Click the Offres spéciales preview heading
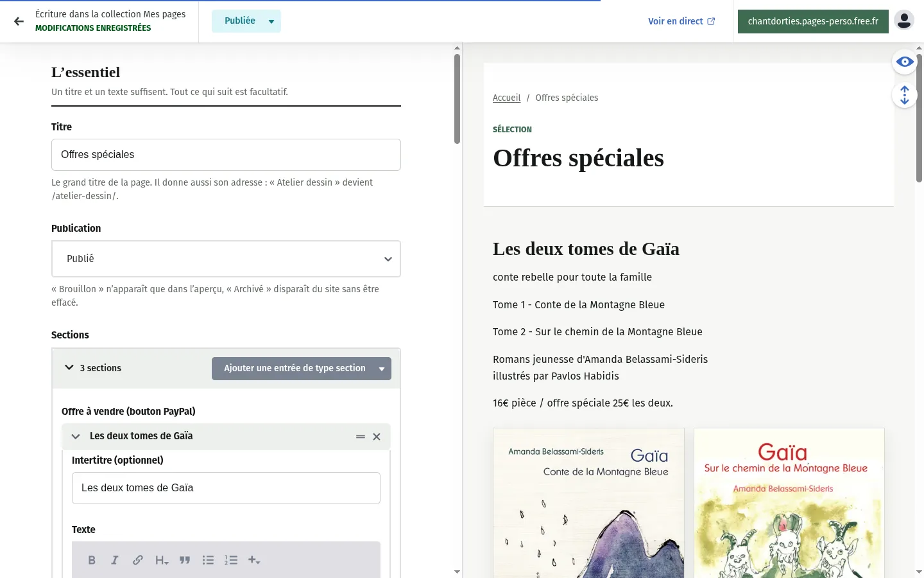 pos(578,158)
